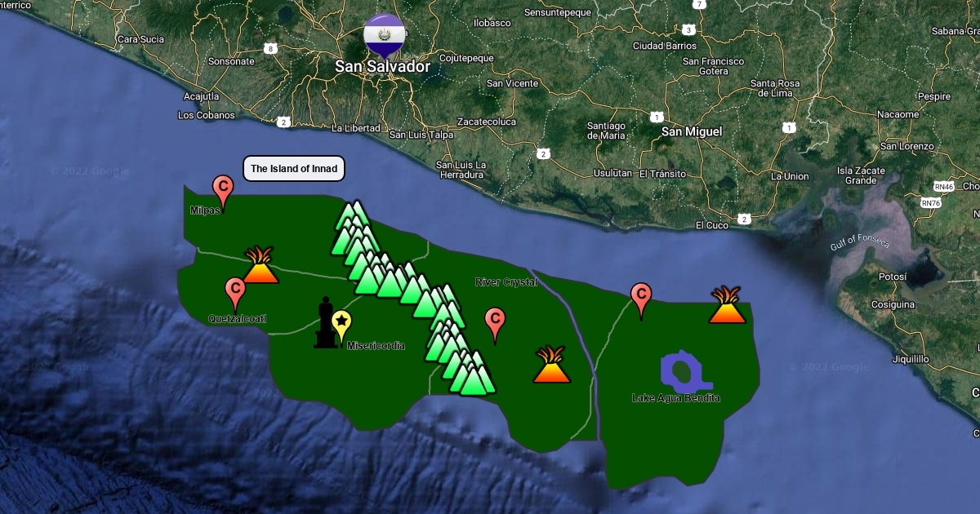Select the San Miguel city label
Image resolution: width=980 pixels, height=514 pixels.
(692, 131)
